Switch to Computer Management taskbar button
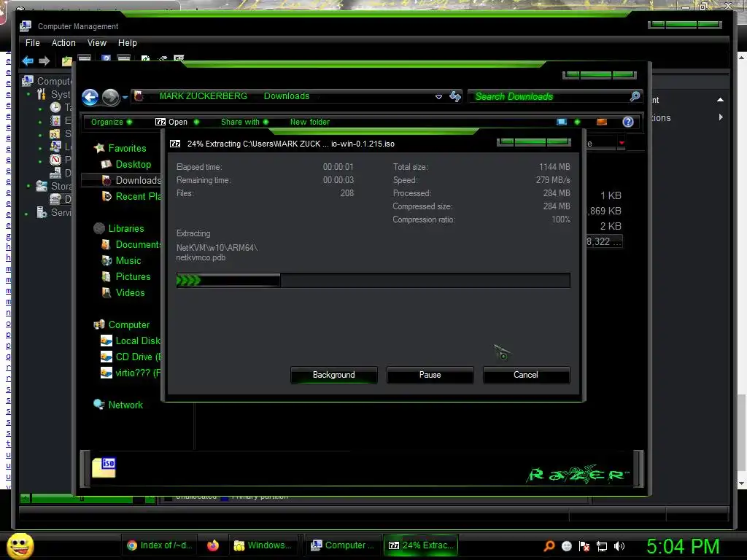This screenshot has height=560, width=747. 343,545
